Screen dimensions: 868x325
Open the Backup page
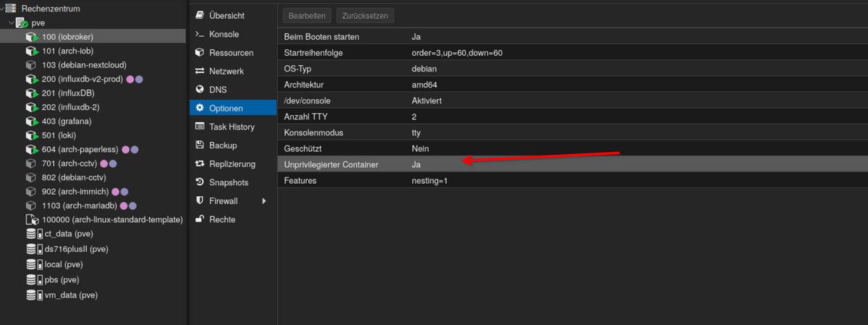click(232, 145)
